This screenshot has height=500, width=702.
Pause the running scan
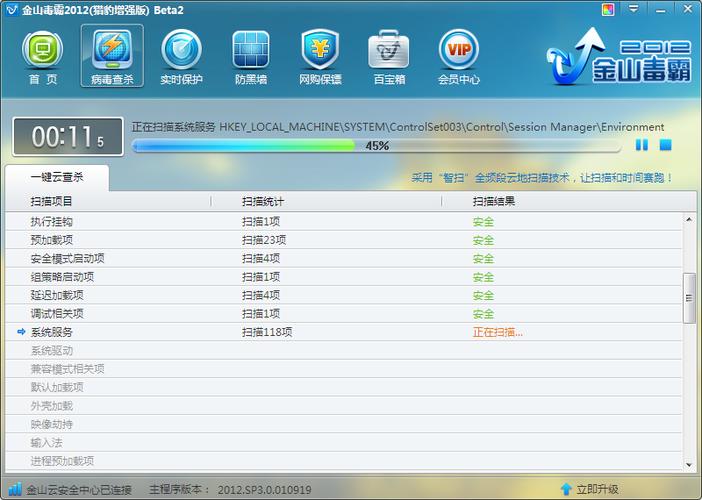(642, 145)
